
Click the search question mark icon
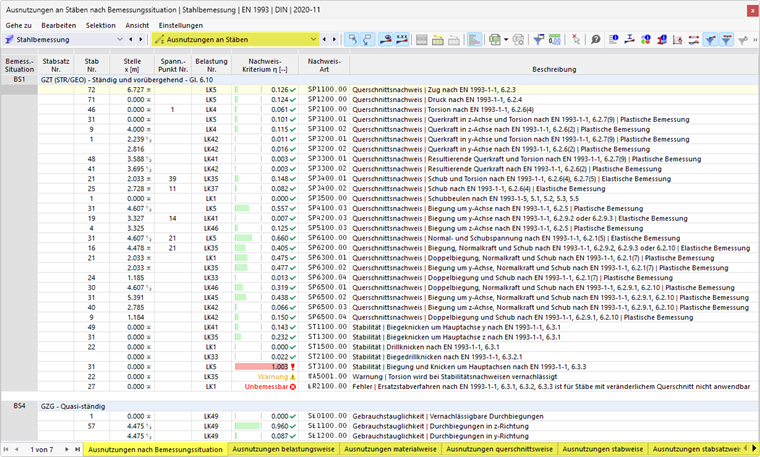point(596,40)
